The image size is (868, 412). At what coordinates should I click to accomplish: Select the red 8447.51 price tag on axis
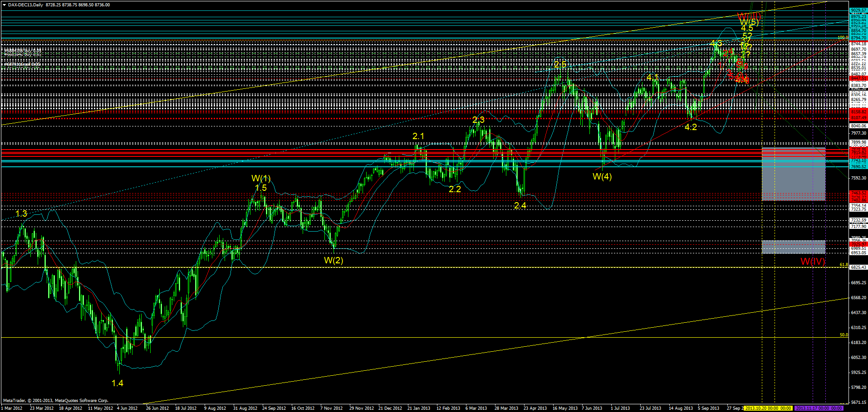pos(859,78)
